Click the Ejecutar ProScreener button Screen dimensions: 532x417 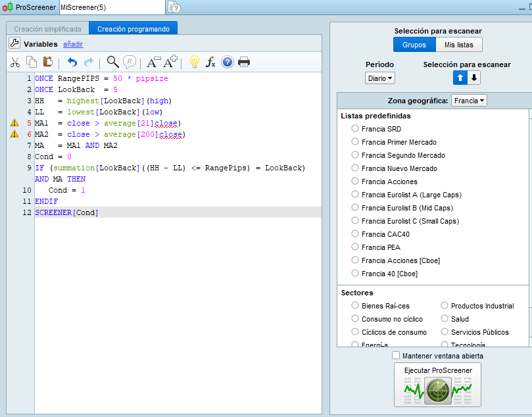tap(437, 385)
